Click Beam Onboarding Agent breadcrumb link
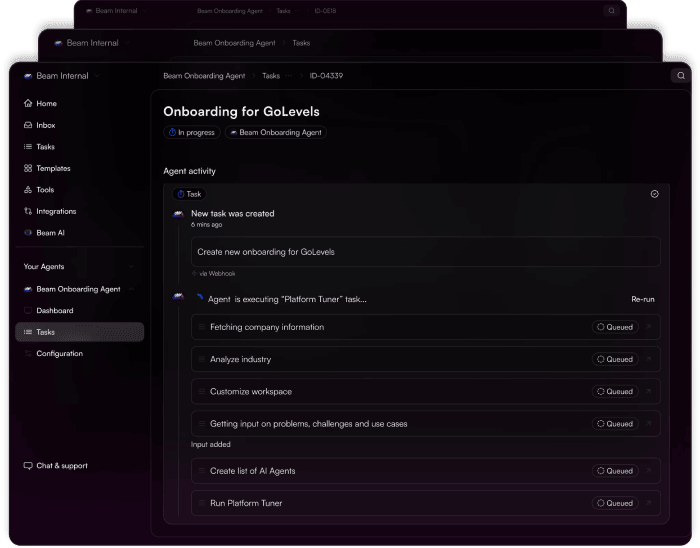 [x=203, y=76]
